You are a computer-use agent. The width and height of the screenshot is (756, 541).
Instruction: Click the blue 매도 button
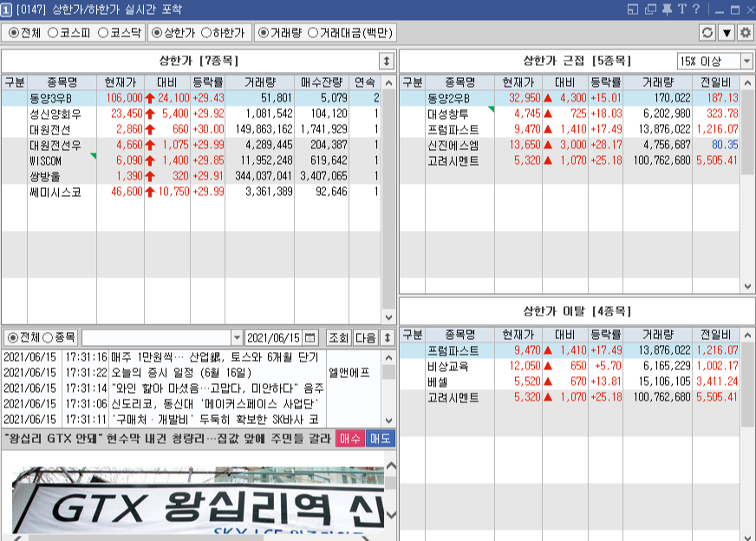pos(380,439)
